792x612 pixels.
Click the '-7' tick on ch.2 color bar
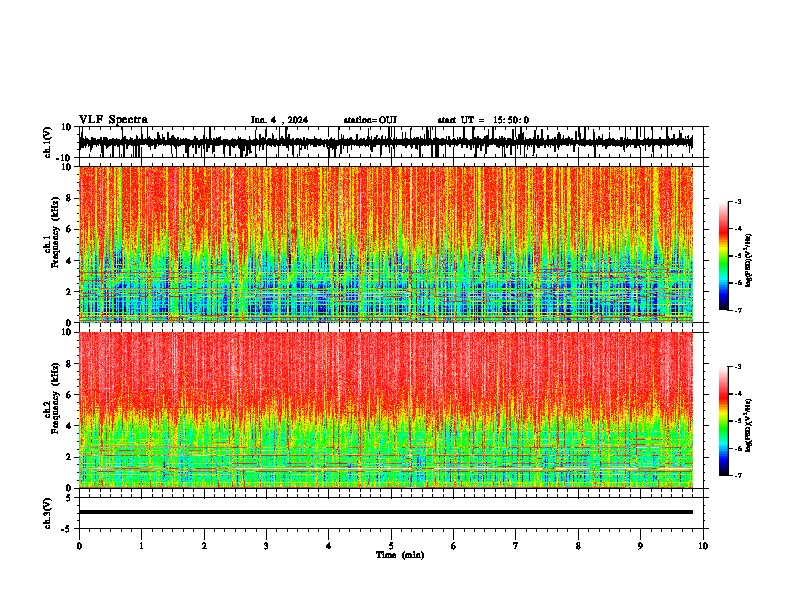(738, 476)
